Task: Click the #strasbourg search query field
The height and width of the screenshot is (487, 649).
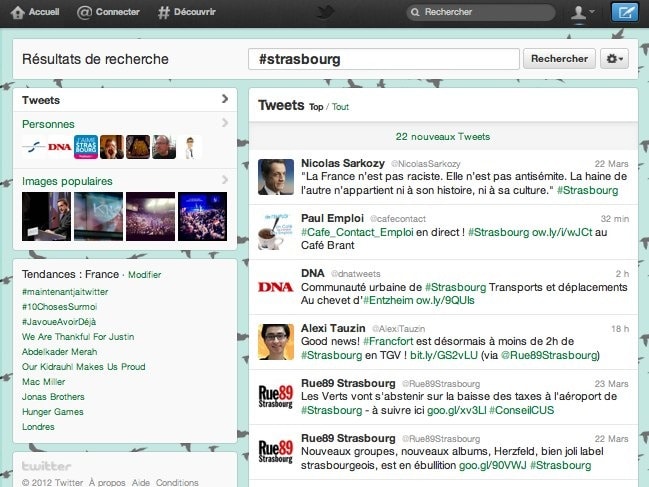Action: click(x=383, y=59)
